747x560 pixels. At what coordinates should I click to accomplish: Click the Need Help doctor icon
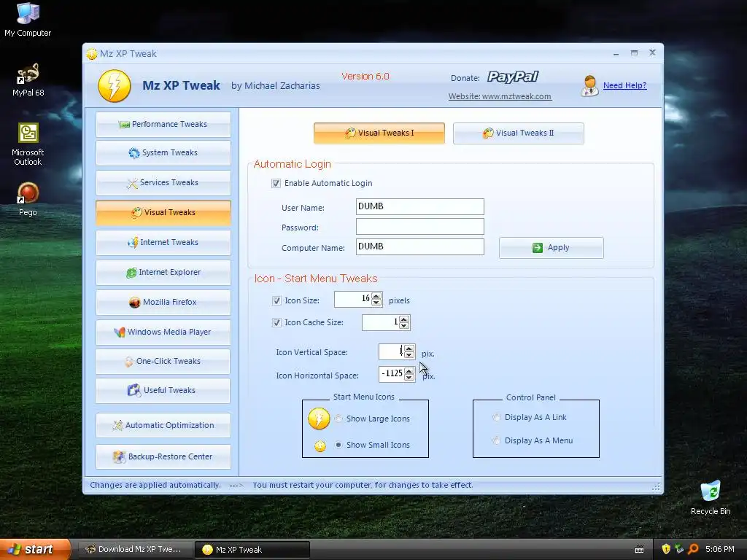589,86
